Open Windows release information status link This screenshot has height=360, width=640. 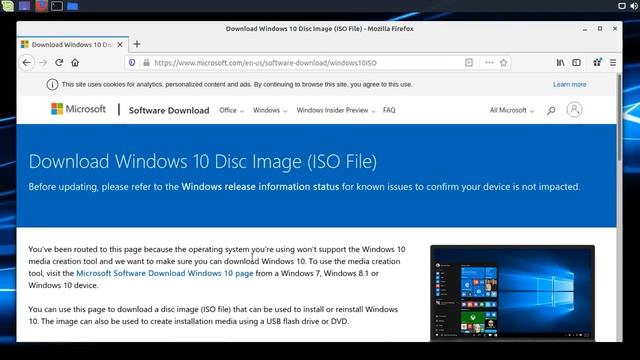click(x=260, y=187)
